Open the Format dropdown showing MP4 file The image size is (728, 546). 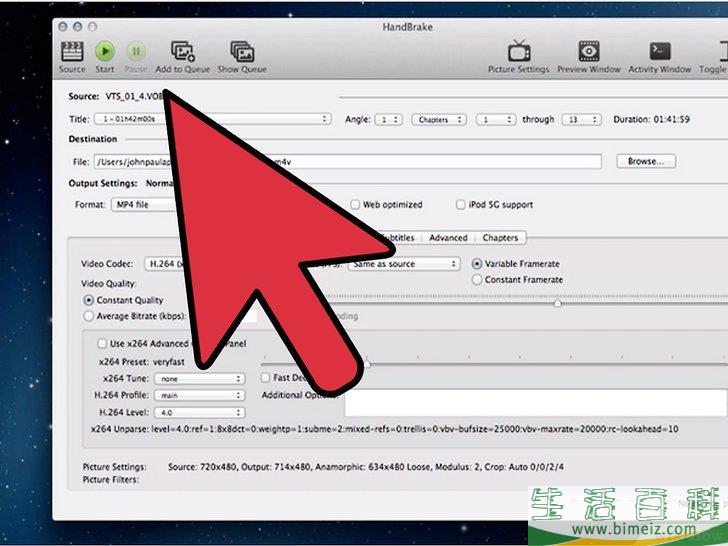[144, 205]
